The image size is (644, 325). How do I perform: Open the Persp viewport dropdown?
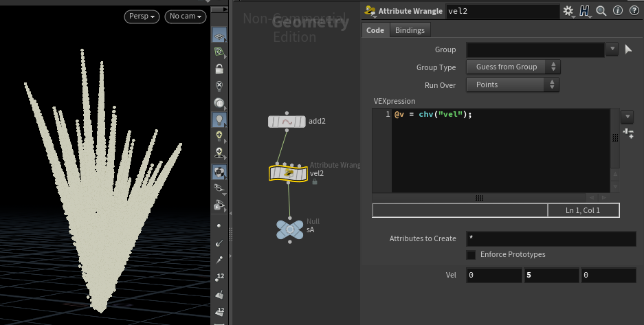pos(142,16)
